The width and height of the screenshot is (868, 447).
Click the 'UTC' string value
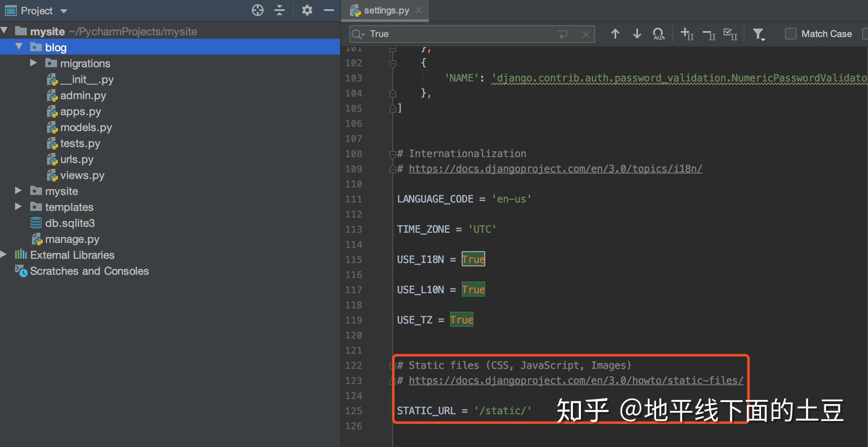pyautogui.click(x=482, y=229)
